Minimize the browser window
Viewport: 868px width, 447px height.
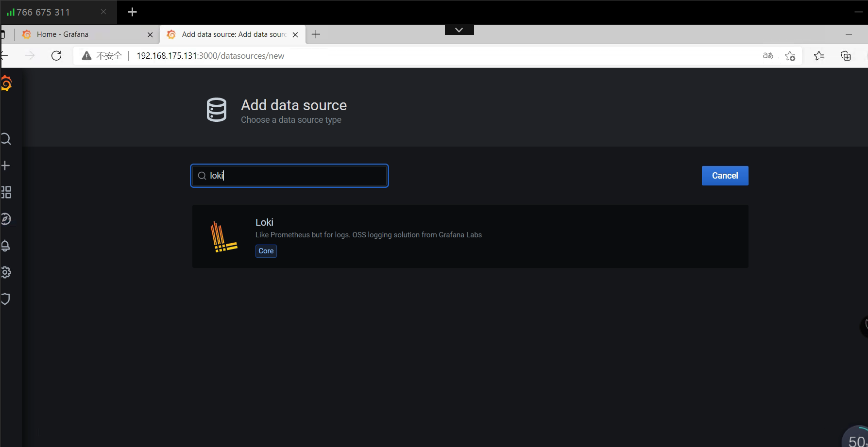849,34
